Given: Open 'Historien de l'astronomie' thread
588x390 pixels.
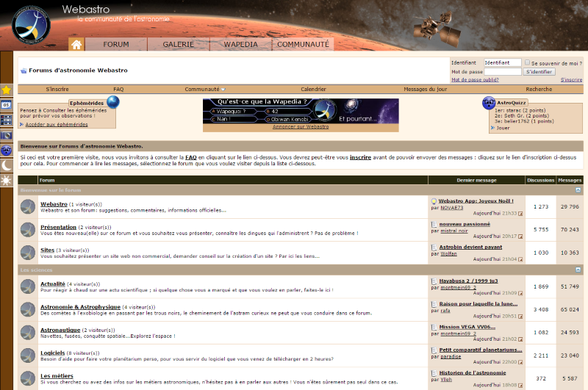Looking at the screenshot, I should pos(473,373).
